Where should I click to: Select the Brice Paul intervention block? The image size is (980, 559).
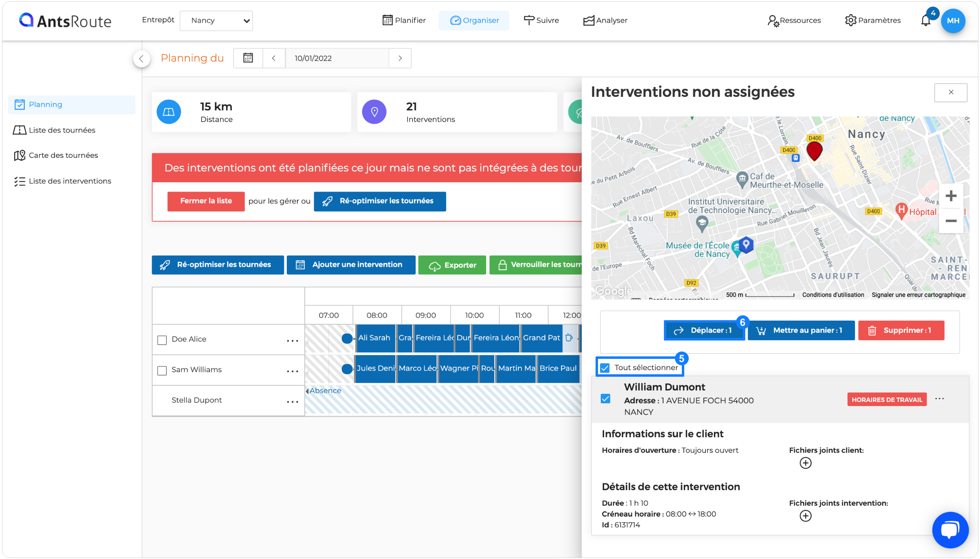(558, 368)
